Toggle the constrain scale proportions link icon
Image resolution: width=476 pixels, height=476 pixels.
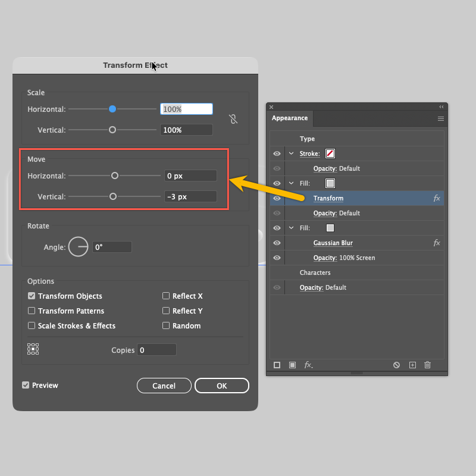233,119
